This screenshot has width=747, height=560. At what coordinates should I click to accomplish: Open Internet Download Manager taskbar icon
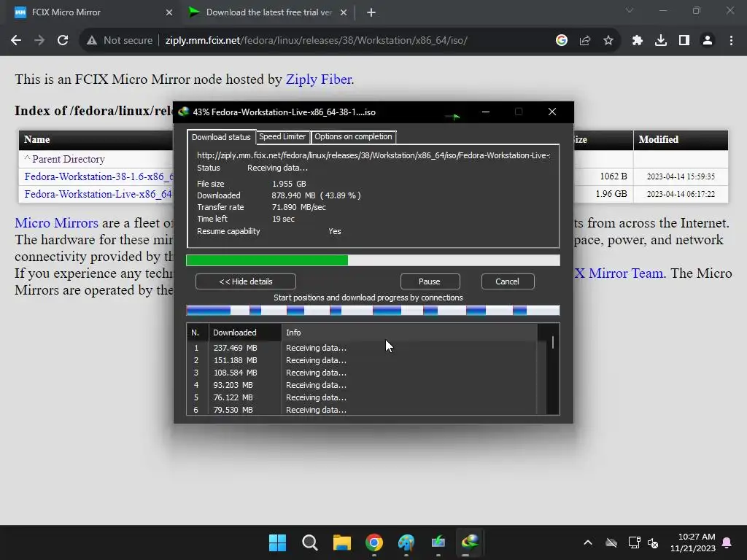tap(470, 542)
